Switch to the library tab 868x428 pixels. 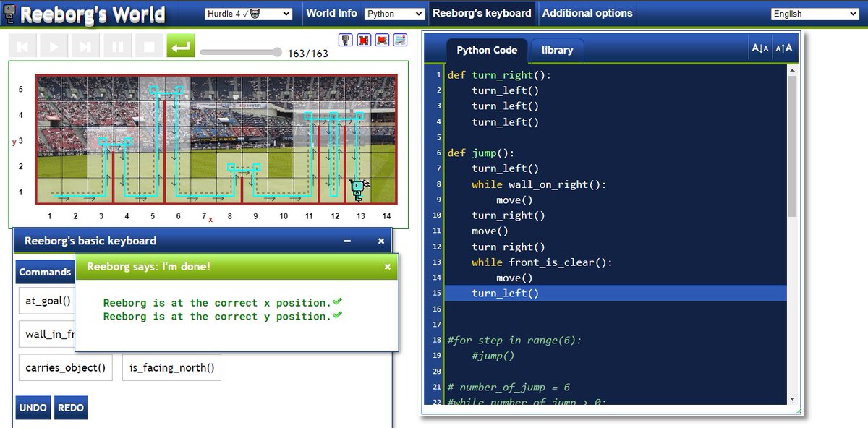[556, 50]
